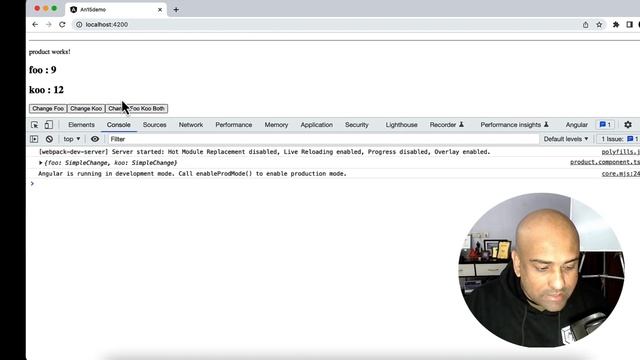The image size is (640, 360).
Task: Open the Lighthouse tab
Action: click(x=401, y=125)
